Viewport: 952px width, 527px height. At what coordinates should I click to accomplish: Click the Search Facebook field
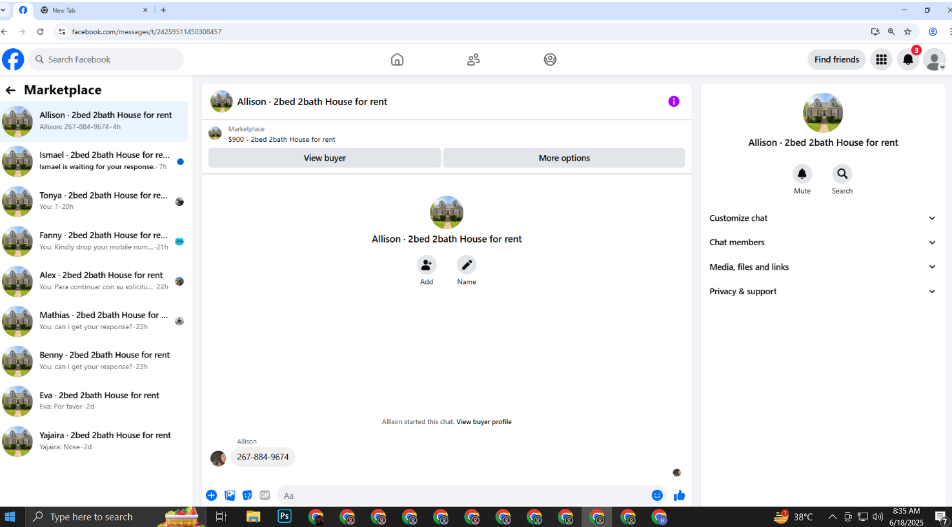click(106, 60)
